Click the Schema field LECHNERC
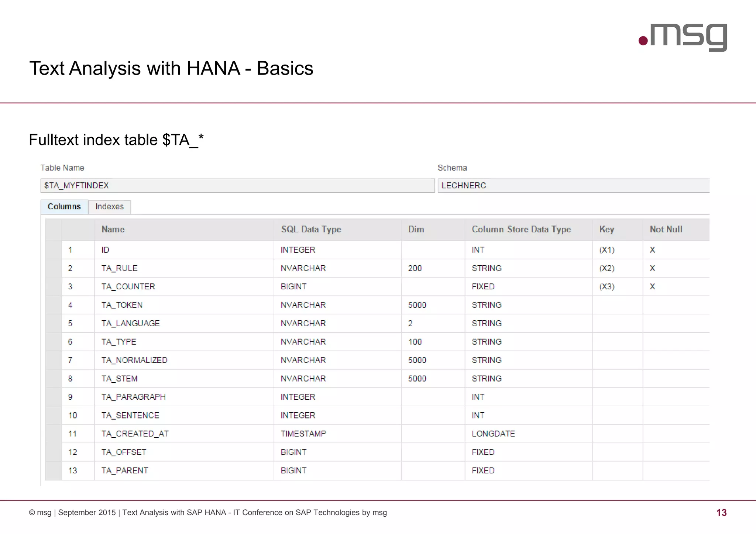 tap(574, 186)
